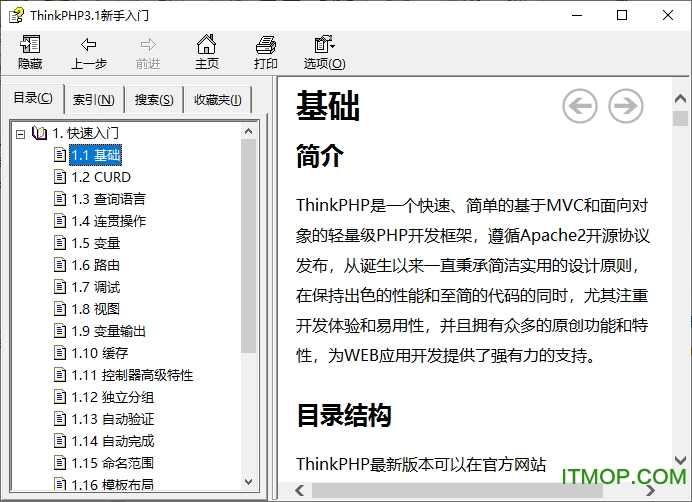Maximize the ThinkPHP3.1新手入门 window

622,15
